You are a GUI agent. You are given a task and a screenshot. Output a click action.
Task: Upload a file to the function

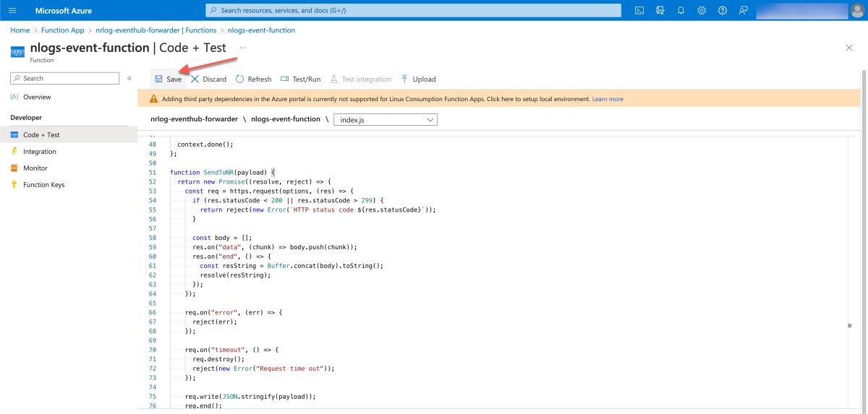(418, 79)
